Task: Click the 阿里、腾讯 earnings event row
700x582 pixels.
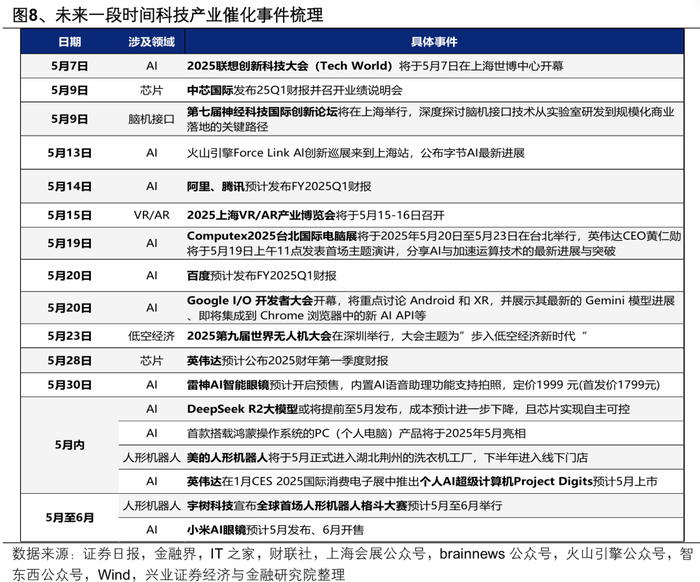Action: click(352, 186)
